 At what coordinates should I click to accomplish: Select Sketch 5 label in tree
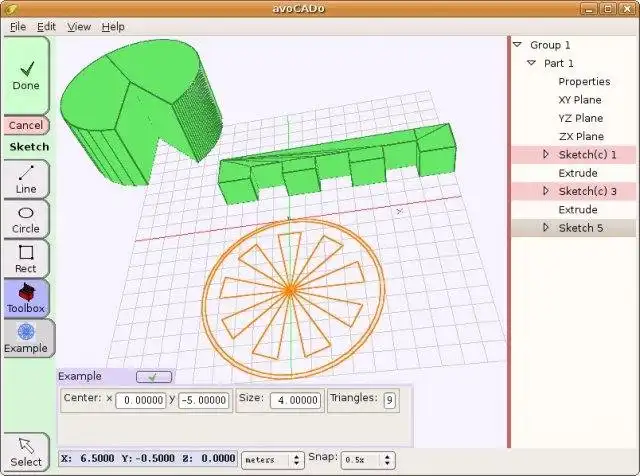coord(580,228)
